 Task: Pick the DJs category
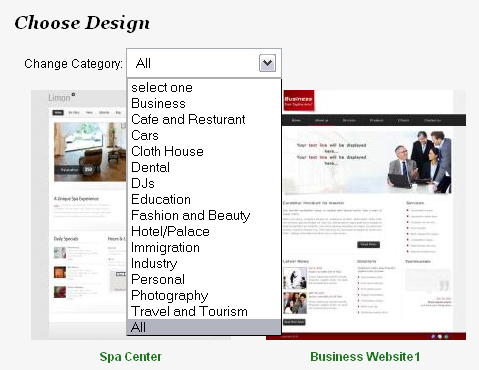[x=204, y=184]
